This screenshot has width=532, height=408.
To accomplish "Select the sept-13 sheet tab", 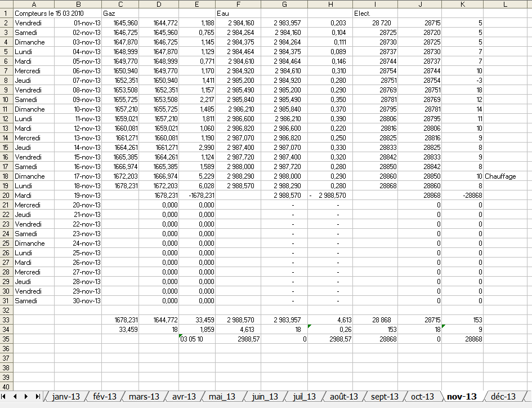I will click(x=385, y=397).
